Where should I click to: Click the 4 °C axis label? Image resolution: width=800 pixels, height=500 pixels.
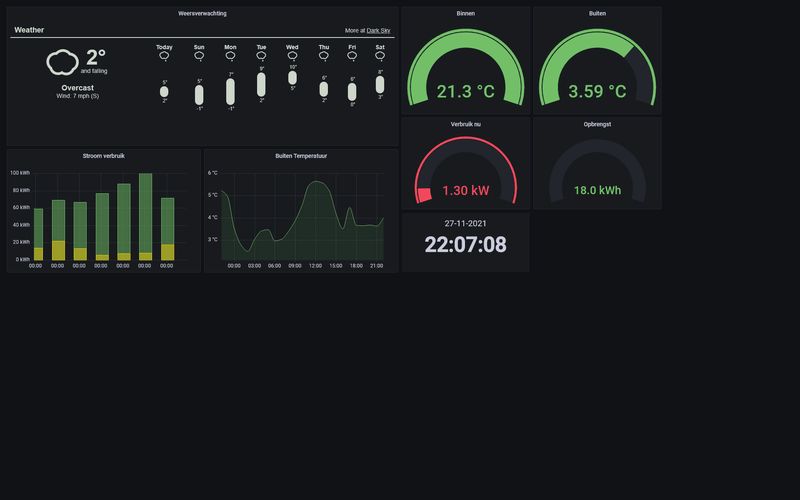(x=213, y=217)
